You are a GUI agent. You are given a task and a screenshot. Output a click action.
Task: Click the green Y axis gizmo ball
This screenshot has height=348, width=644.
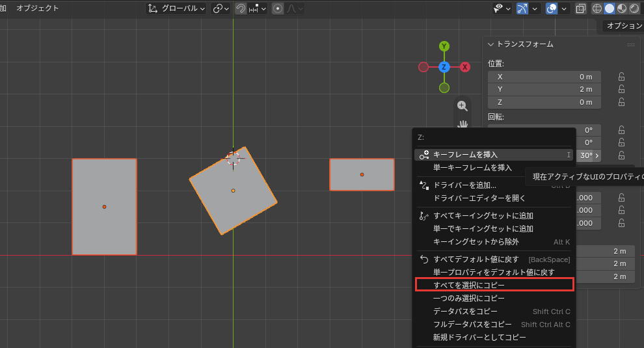[444, 46]
